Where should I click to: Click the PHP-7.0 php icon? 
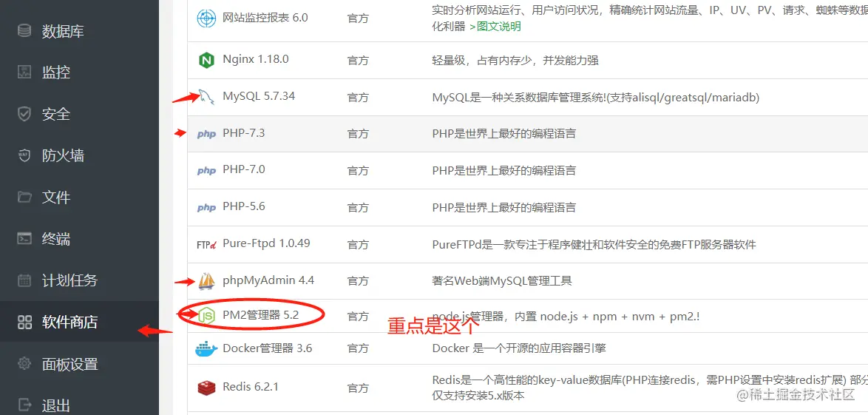[x=206, y=171]
